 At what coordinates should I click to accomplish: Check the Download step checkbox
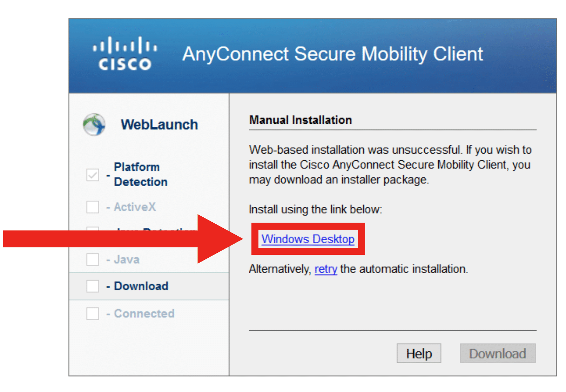[92, 286]
